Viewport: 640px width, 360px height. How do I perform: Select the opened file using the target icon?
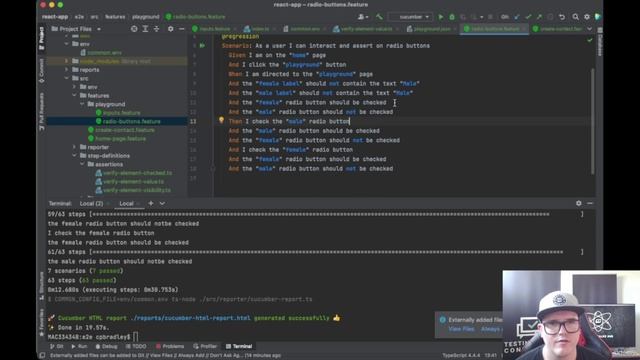tap(134, 29)
